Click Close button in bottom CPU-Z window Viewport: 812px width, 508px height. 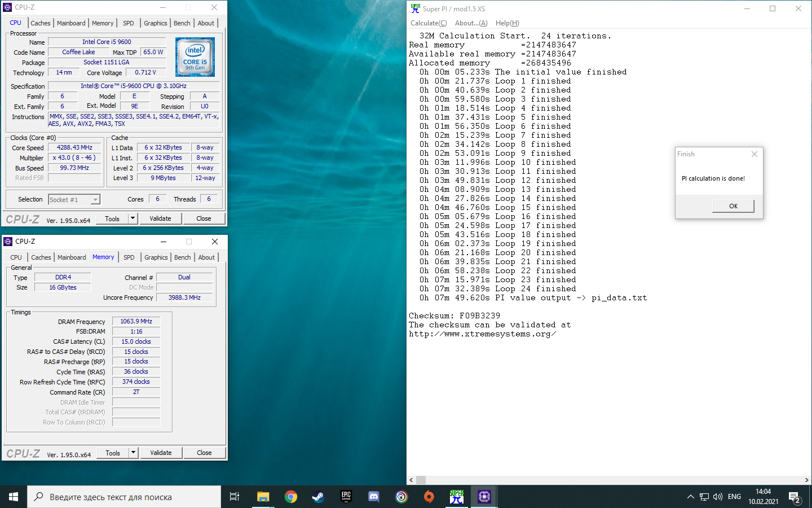coord(204,453)
